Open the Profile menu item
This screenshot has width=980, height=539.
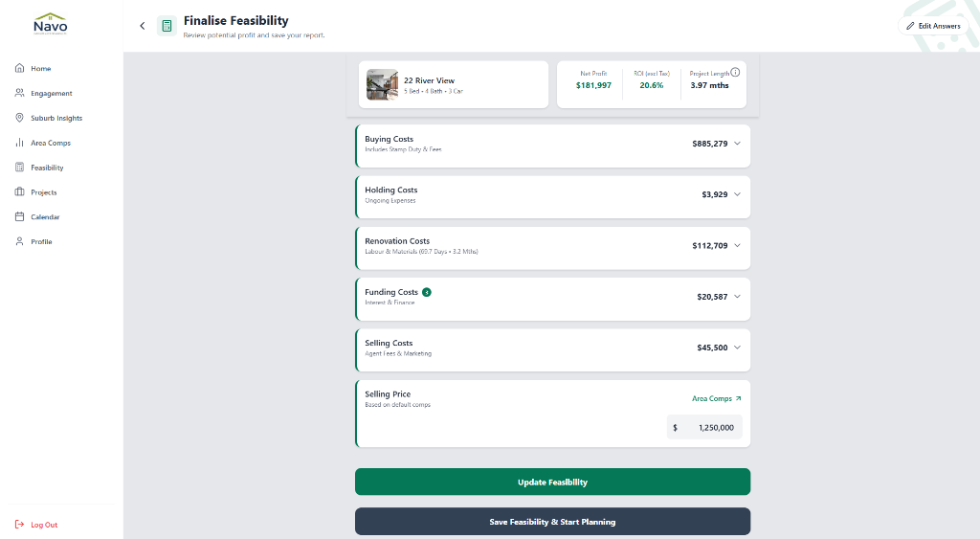click(40, 242)
